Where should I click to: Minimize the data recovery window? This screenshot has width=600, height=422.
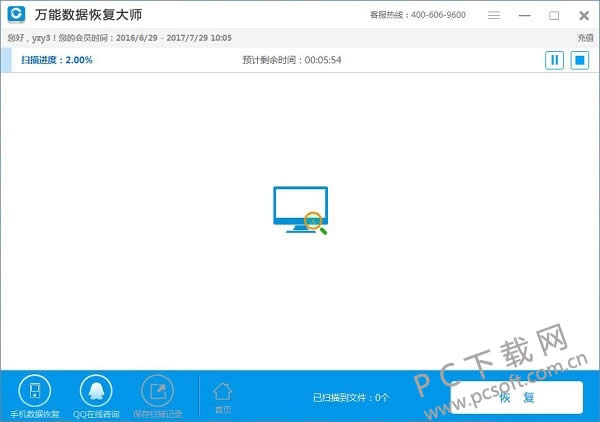pos(524,15)
